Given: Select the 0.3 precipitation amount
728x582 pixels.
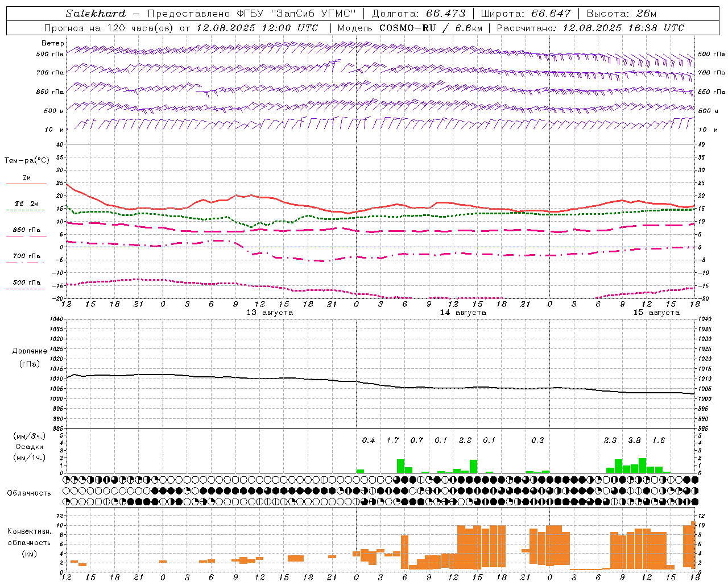Looking at the screenshot, I should 537,440.
